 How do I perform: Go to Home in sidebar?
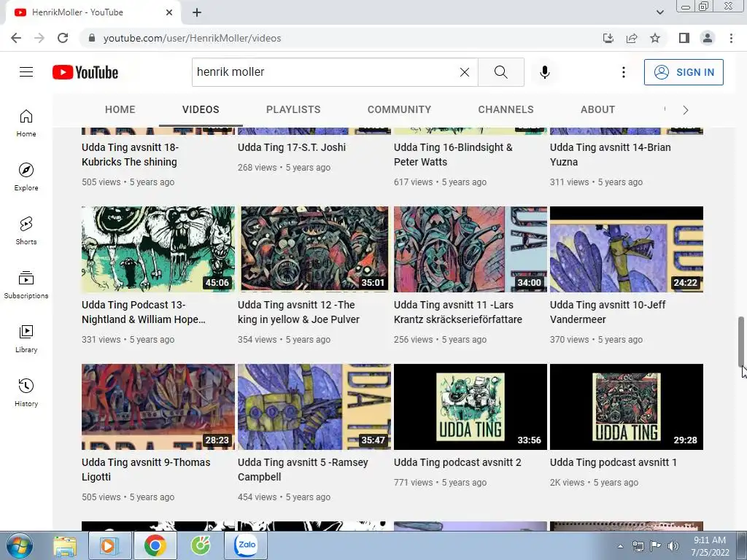(26, 123)
